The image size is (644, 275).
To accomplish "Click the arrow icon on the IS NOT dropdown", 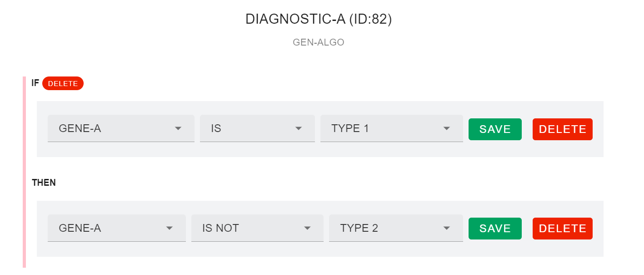I will (x=307, y=228).
